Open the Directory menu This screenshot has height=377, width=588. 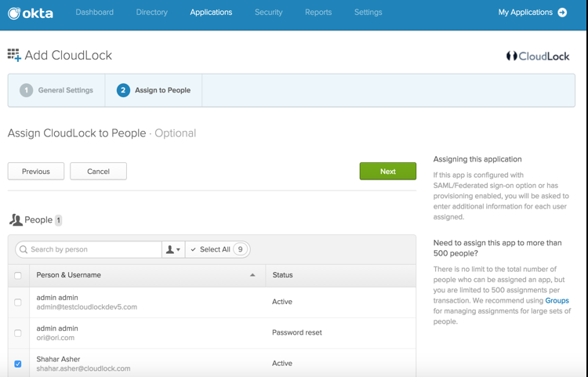pyautogui.click(x=152, y=13)
